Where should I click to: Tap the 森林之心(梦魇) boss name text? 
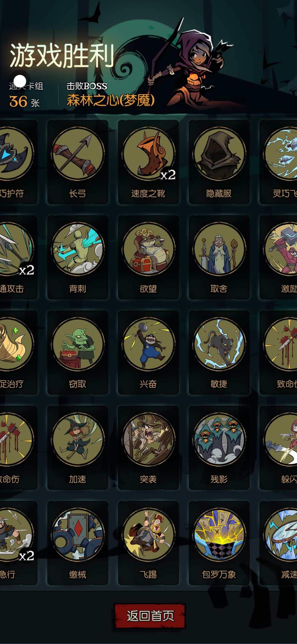tap(111, 100)
